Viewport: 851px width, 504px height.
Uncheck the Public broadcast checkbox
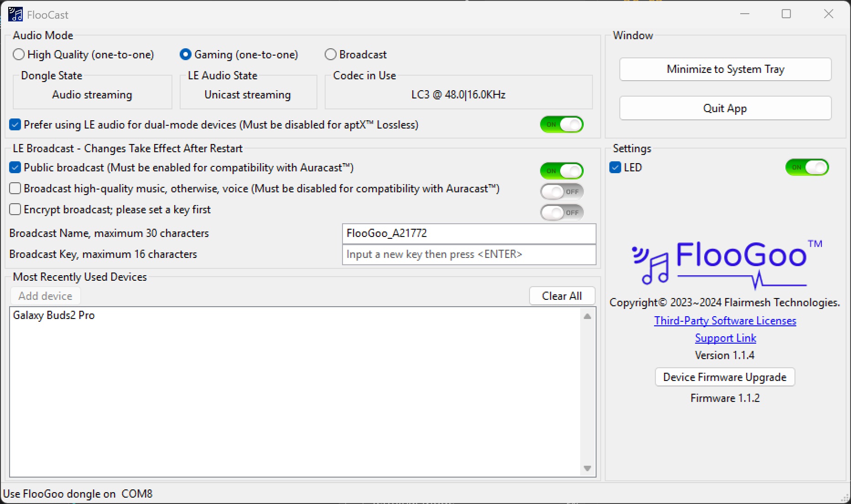click(15, 168)
